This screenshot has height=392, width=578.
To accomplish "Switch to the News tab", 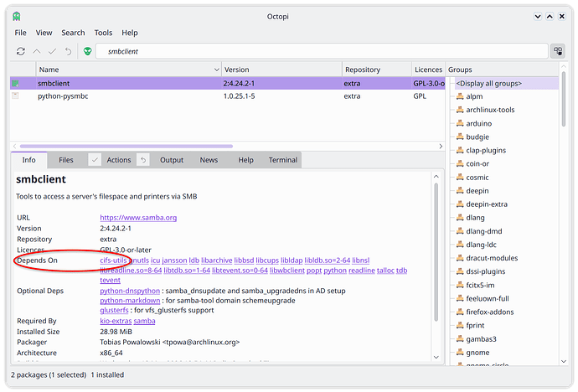I will [209, 160].
